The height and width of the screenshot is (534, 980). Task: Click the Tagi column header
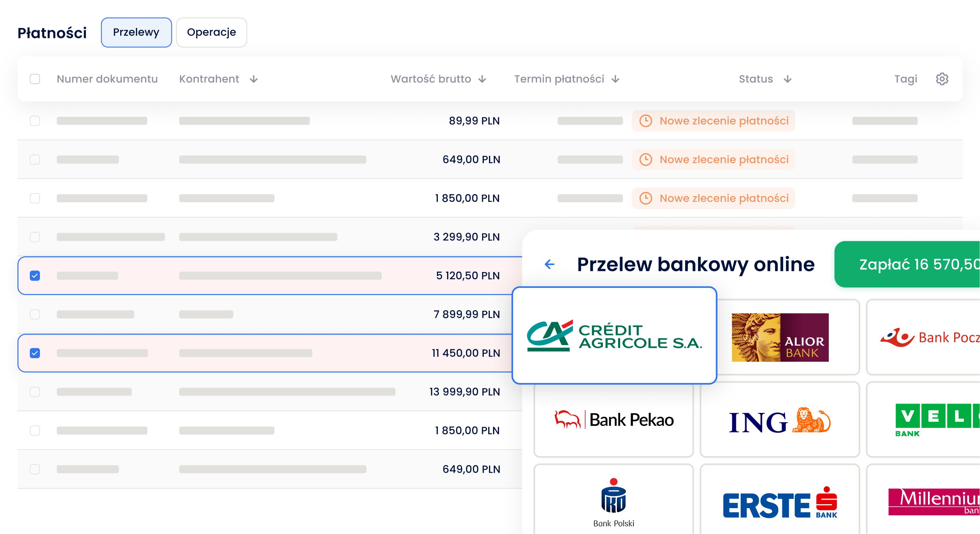(x=906, y=79)
